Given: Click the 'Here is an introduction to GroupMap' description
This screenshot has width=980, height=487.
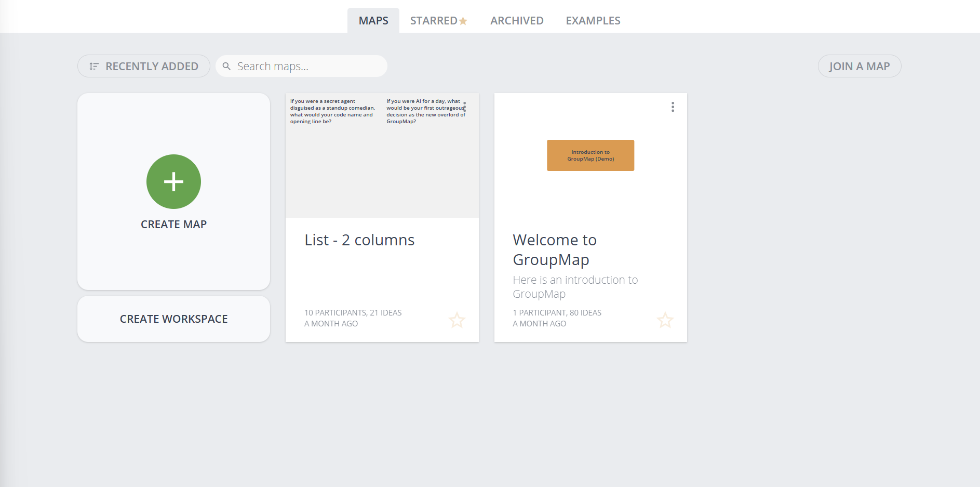Looking at the screenshot, I should [575, 287].
